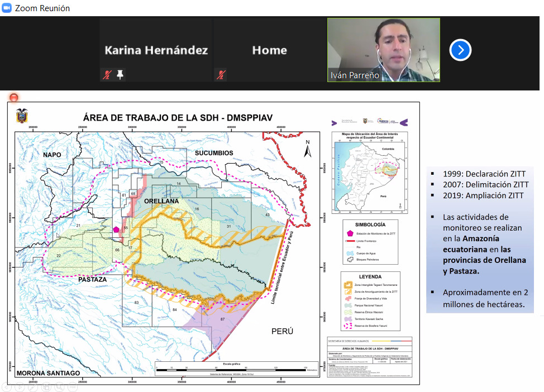Click the '2019: Ampliación ZITT' bullet text
Screen dimensions: 544x392
[x=483, y=195]
